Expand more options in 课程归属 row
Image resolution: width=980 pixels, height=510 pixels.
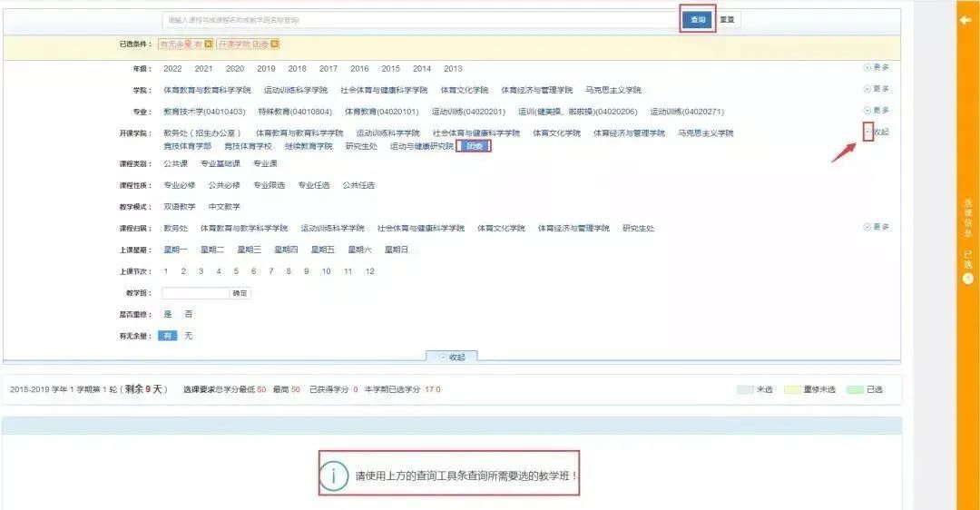click(x=876, y=227)
